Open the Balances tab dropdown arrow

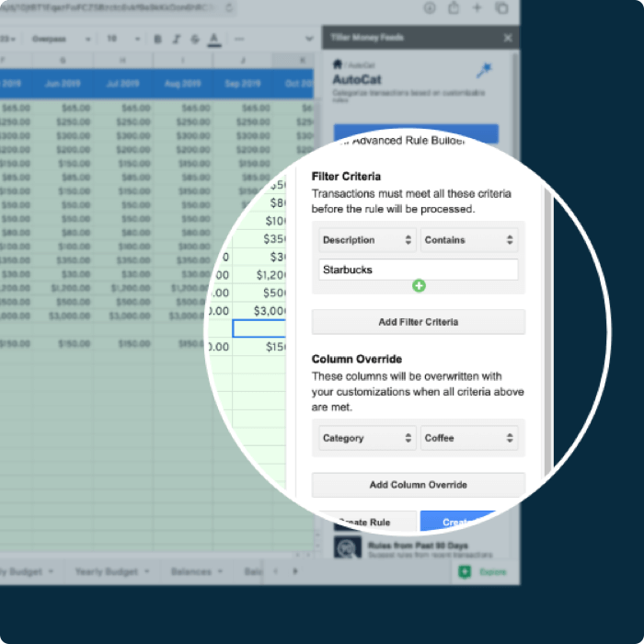pos(220,571)
